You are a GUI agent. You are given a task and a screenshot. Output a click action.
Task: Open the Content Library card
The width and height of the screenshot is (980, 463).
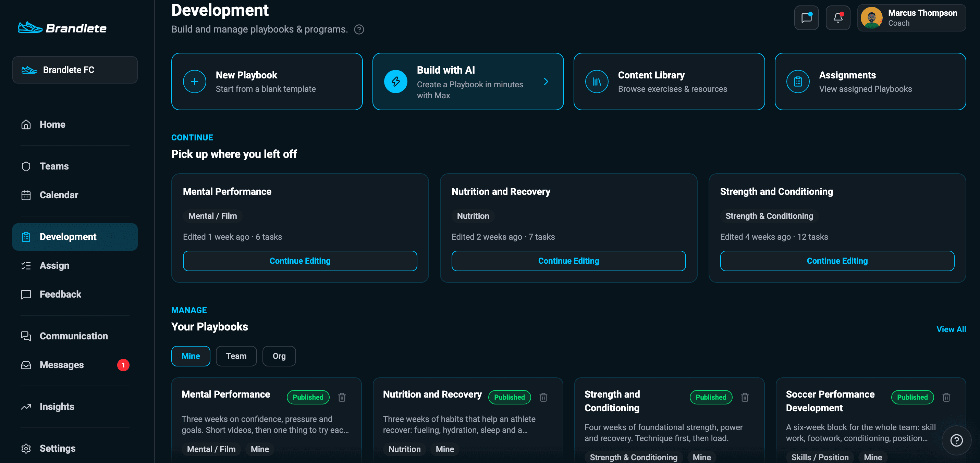coord(669,82)
